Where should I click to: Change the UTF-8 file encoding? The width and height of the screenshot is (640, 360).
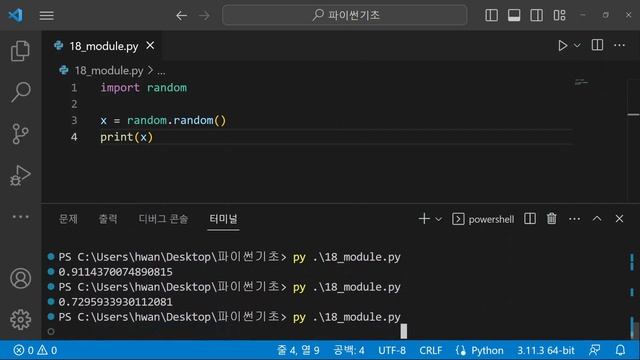coord(392,350)
